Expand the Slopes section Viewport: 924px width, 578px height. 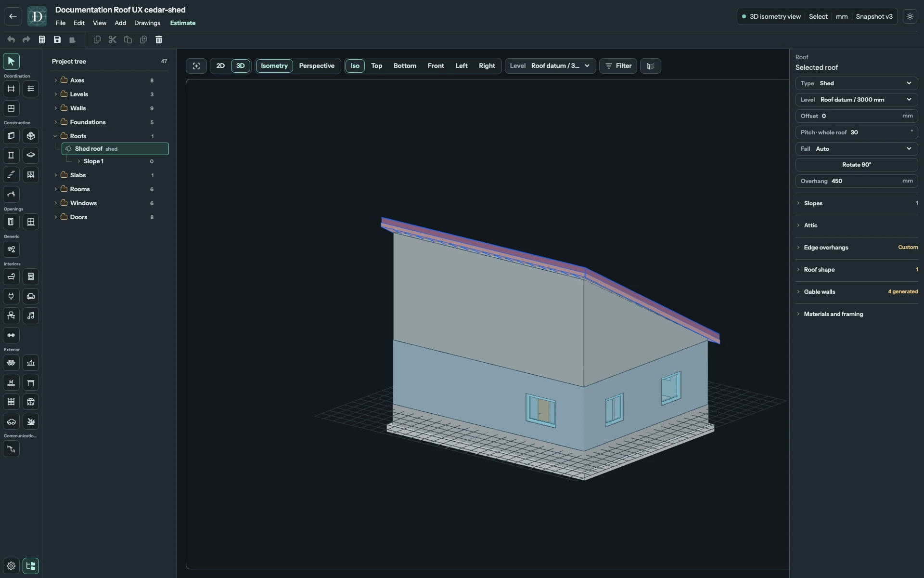[x=857, y=203]
